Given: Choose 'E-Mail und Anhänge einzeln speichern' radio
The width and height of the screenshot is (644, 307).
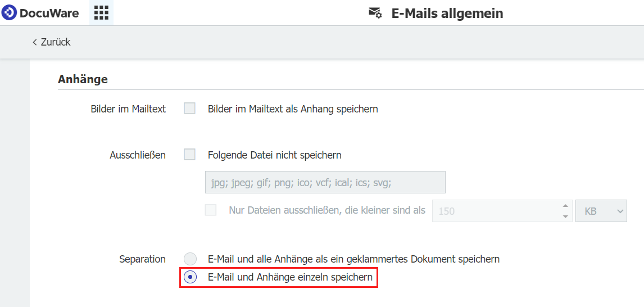Looking at the screenshot, I should tap(191, 277).
